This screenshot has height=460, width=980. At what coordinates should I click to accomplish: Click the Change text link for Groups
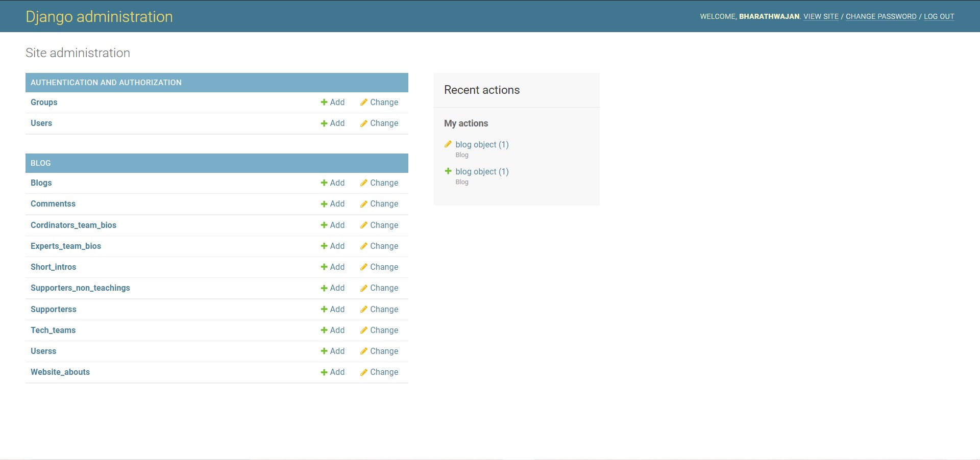click(x=384, y=102)
